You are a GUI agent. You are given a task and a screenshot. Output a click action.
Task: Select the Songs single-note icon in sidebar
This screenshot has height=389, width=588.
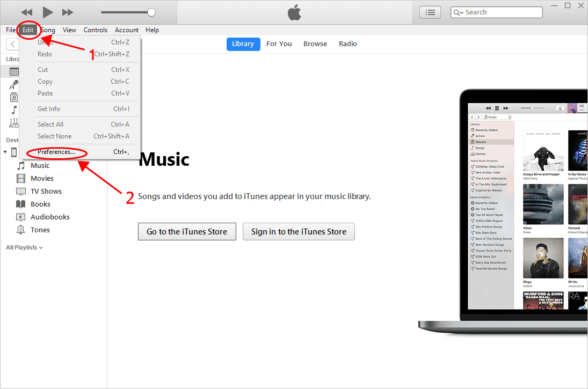14,110
